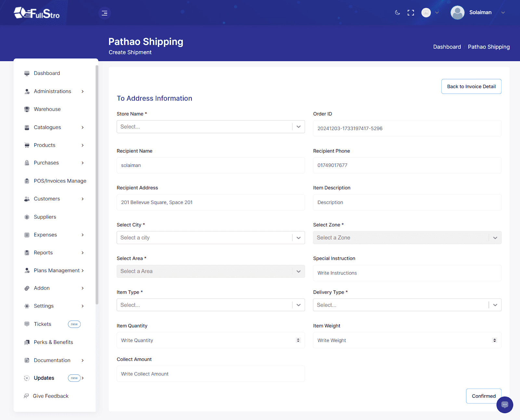Click Solaiman's profile avatar
520x420 pixels.
(457, 13)
